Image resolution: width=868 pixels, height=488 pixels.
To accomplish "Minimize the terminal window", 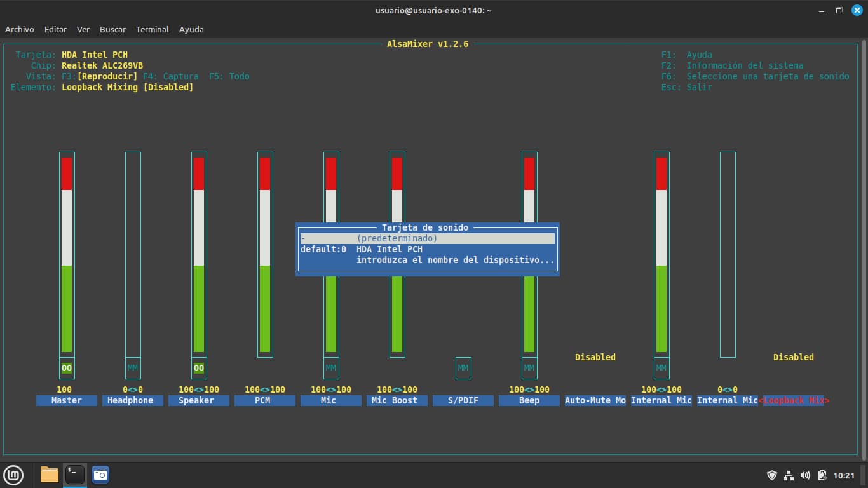I will click(821, 10).
